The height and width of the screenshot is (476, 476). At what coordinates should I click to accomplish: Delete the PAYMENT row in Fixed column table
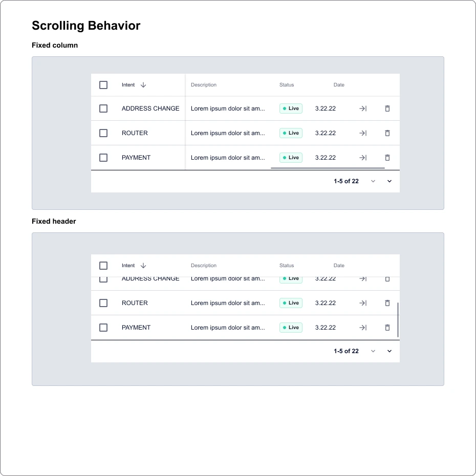tap(387, 158)
